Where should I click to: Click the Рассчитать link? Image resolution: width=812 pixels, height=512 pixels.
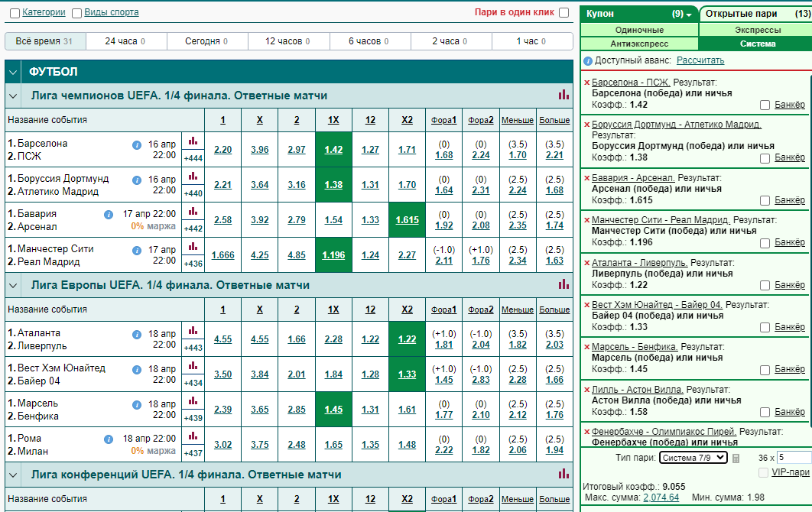coord(700,60)
